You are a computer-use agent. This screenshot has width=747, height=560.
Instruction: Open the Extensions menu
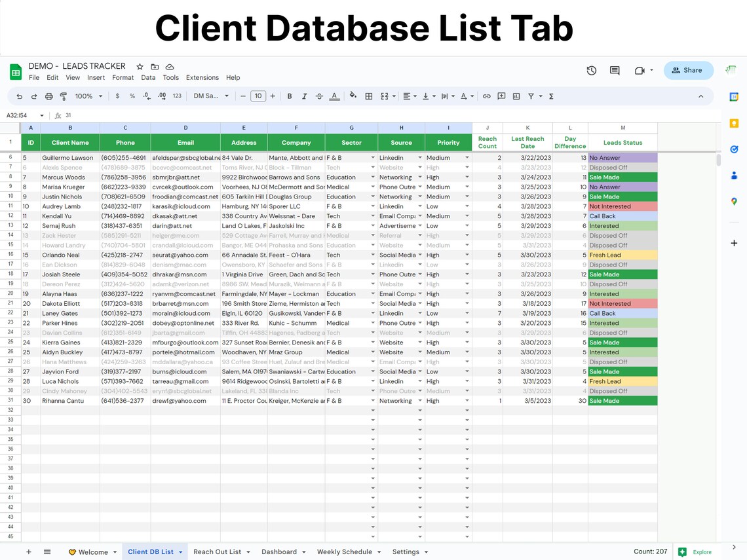202,77
